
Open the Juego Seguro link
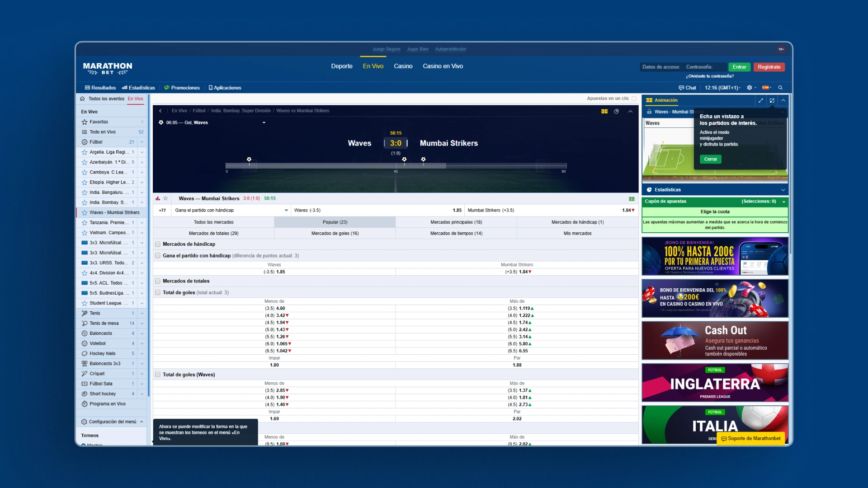(386, 49)
